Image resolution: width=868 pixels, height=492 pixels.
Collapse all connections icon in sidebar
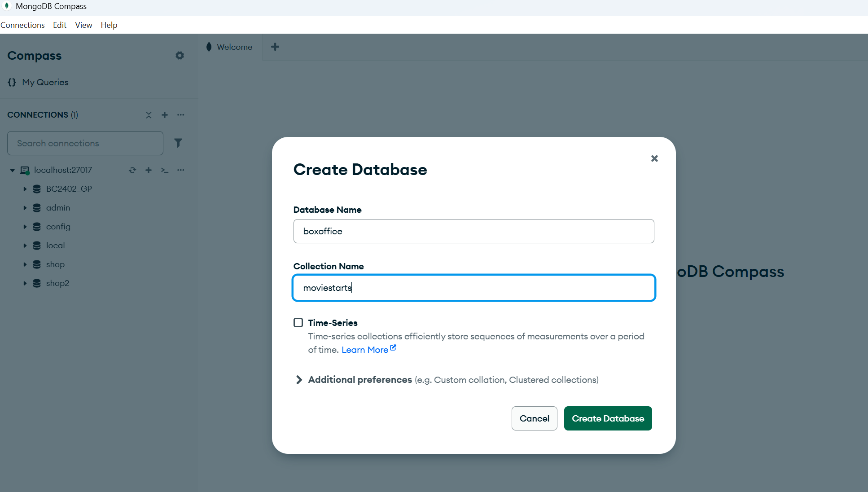tap(149, 115)
